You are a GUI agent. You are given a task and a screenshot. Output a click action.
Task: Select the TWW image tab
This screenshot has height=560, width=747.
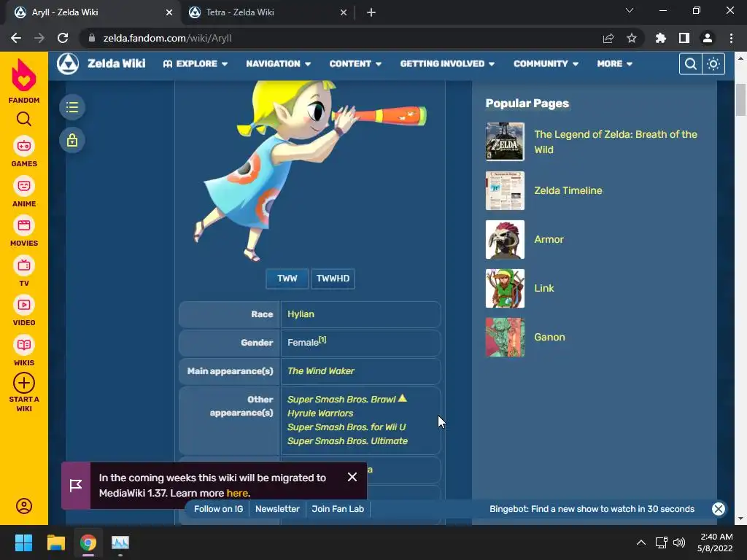[x=287, y=279]
